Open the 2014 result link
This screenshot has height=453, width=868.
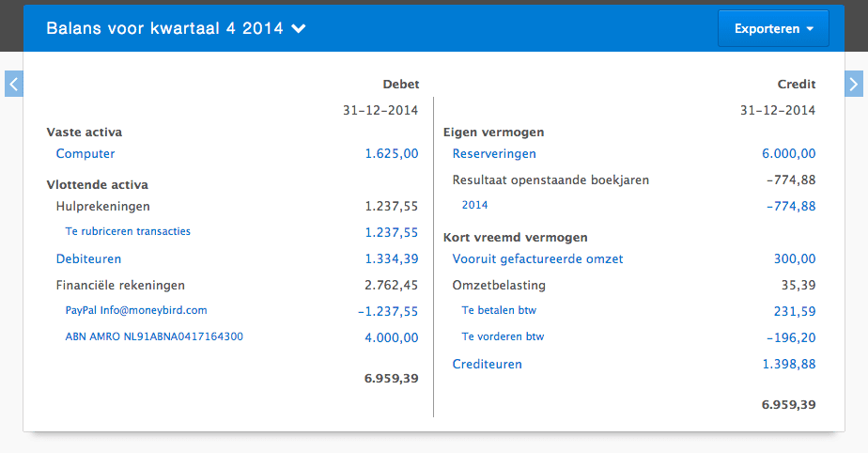pos(474,205)
